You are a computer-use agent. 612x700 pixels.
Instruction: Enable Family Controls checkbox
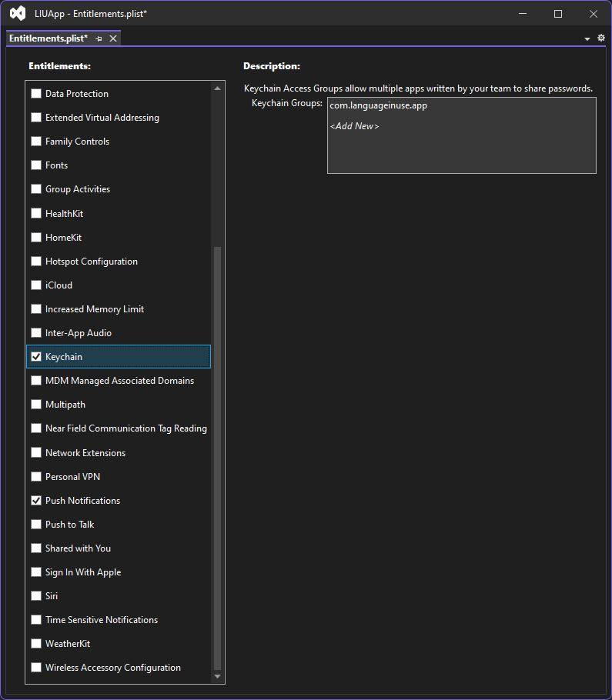[36, 142]
